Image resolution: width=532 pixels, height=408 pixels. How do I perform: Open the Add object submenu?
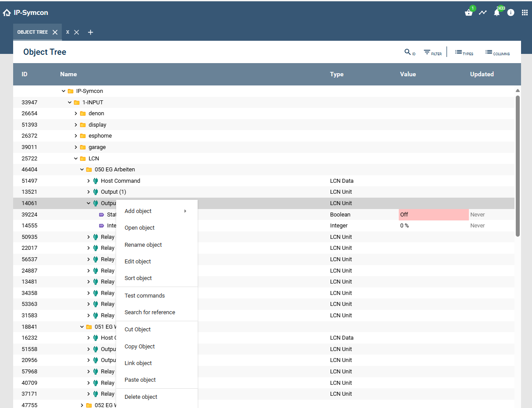(156, 211)
